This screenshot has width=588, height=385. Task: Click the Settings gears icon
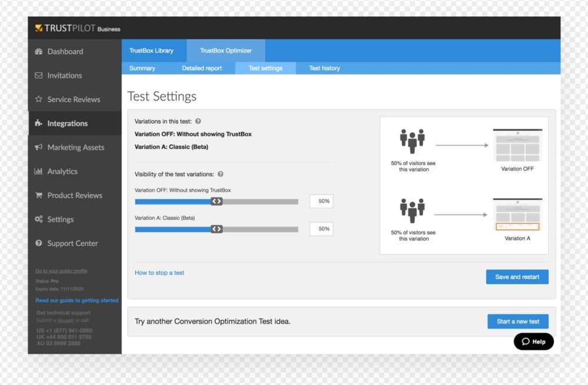click(x=39, y=219)
